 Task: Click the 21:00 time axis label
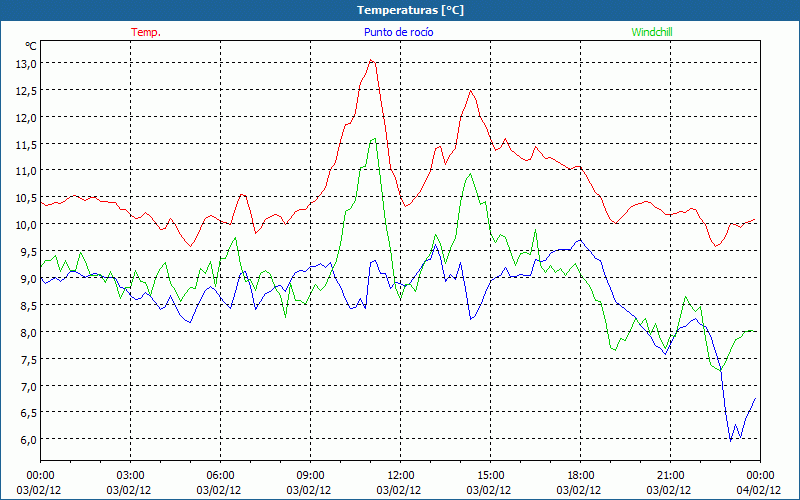tap(670, 476)
